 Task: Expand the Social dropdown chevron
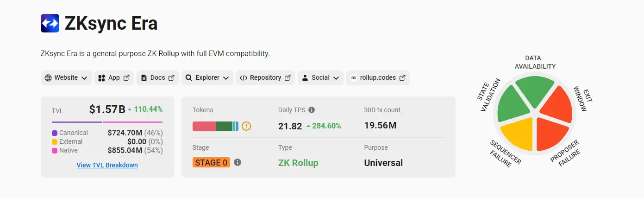click(336, 78)
